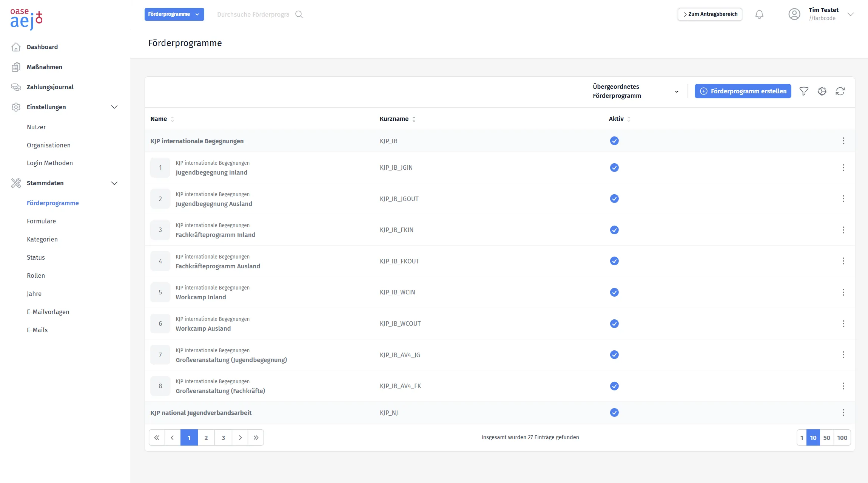Open the notifications bell
The height and width of the screenshot is (483, 868).
click(x=759, y=14)
